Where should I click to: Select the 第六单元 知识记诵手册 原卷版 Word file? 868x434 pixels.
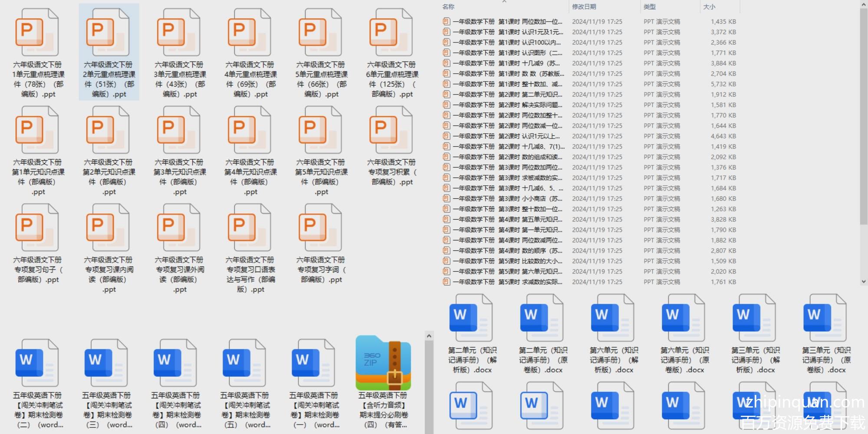coord(684,318)
